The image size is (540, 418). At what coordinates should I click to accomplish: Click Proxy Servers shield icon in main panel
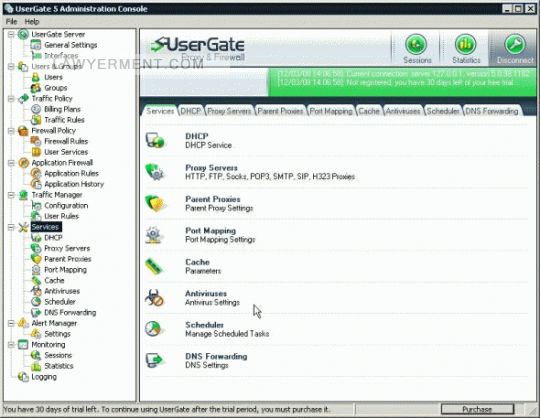click(155, 172)
